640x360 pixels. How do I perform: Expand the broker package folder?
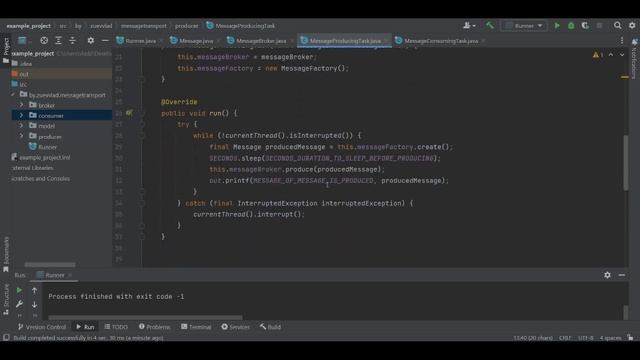pos(21,105)
